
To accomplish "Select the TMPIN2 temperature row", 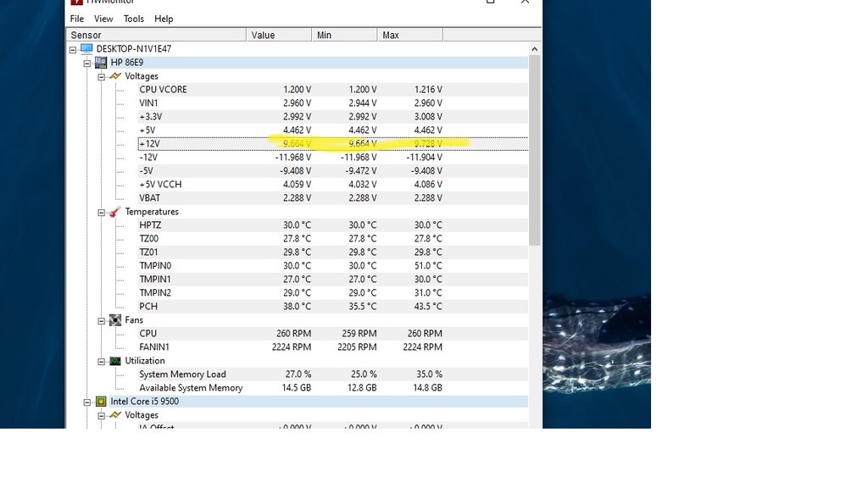I will [332, 292].
